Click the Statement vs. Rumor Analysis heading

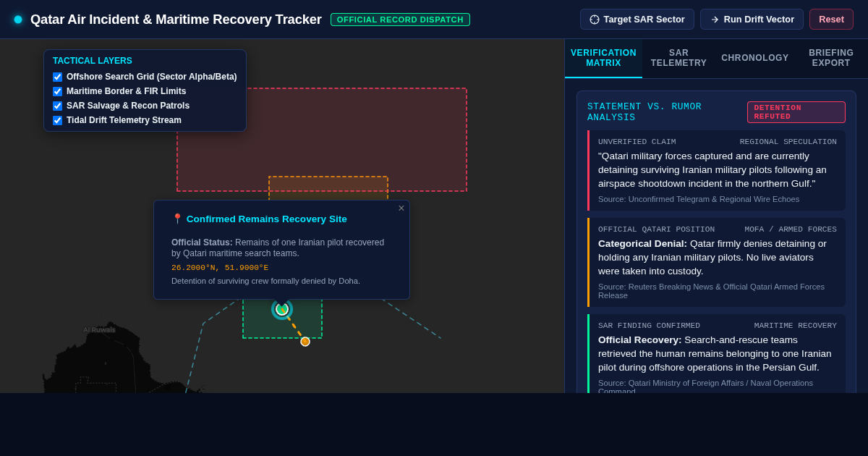644,112
